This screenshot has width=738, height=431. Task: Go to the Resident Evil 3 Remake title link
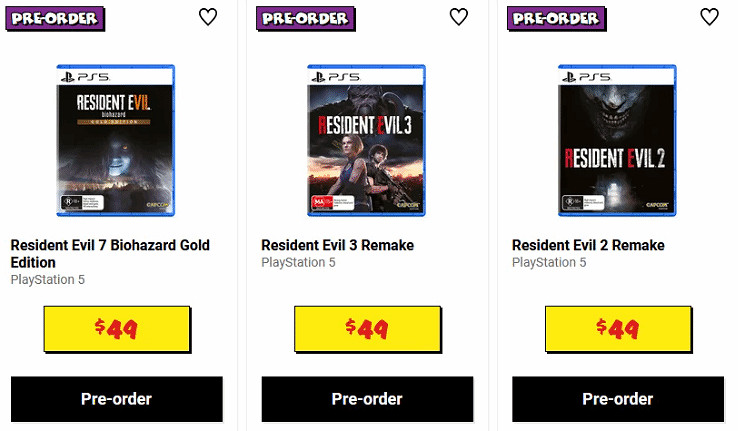(337, 245)
